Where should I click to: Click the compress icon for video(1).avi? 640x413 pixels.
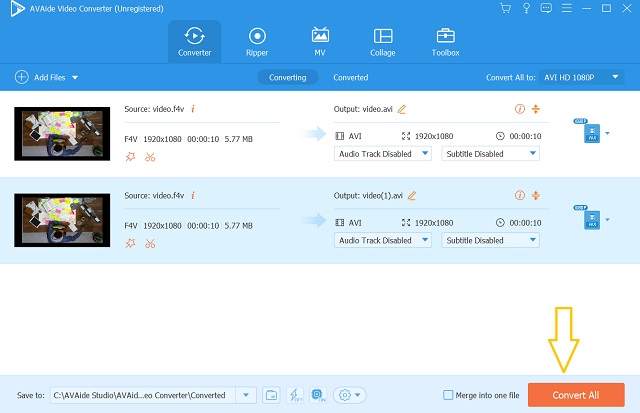click(x=536, y=195)
